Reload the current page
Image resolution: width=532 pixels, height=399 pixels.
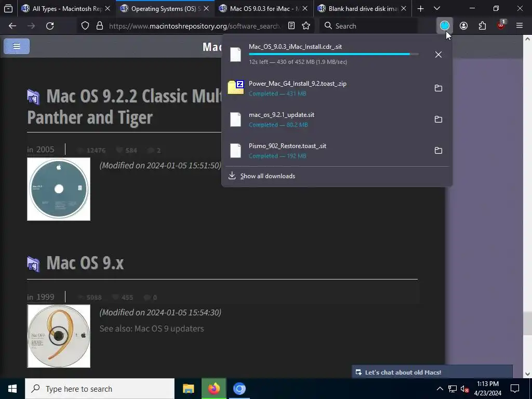(x=50, y=26)
